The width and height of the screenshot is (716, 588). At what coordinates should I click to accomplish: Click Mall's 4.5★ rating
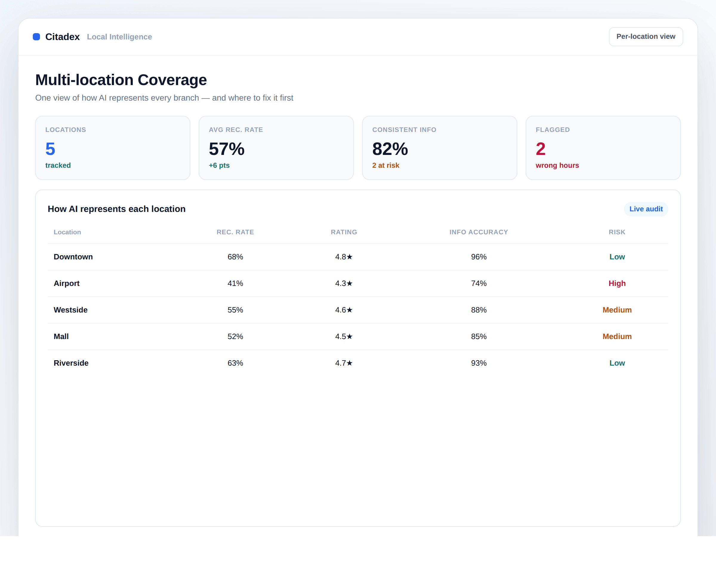pos(344,336)
